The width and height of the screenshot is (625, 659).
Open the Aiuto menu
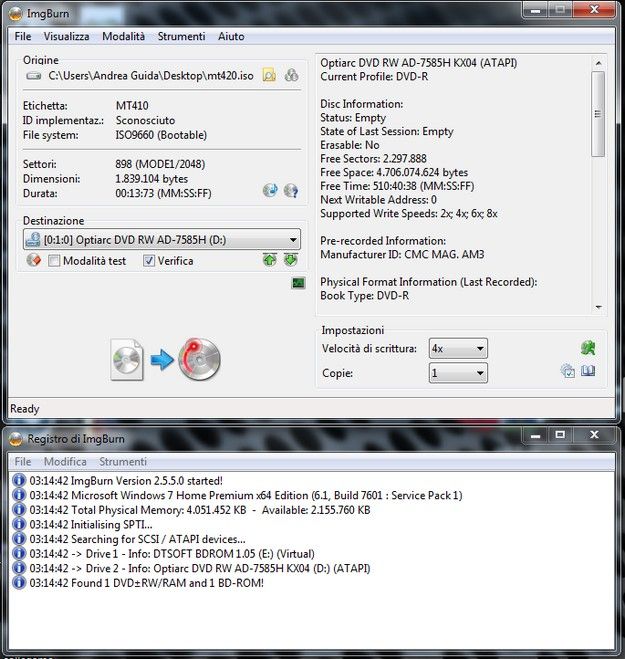click(231, 37)
